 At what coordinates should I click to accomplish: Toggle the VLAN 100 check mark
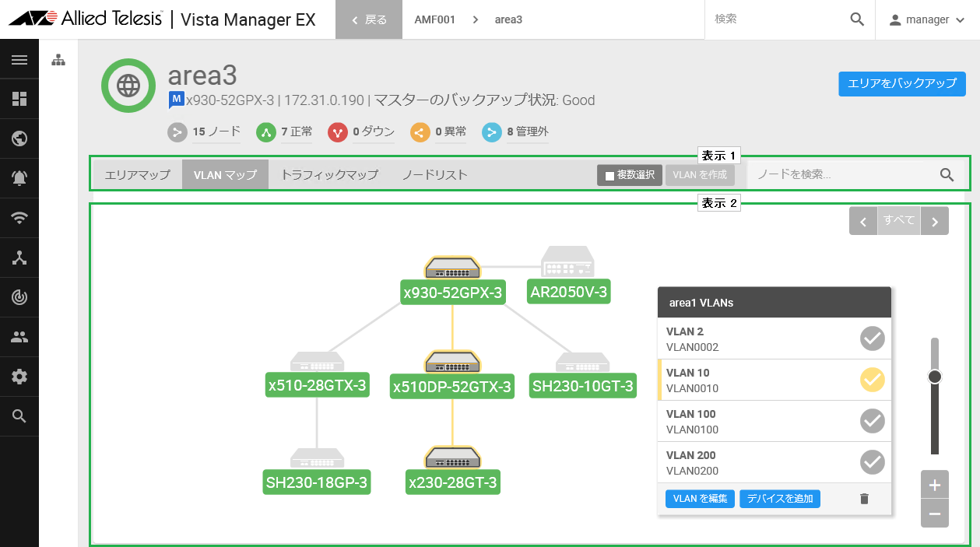(x=873, y=421)
